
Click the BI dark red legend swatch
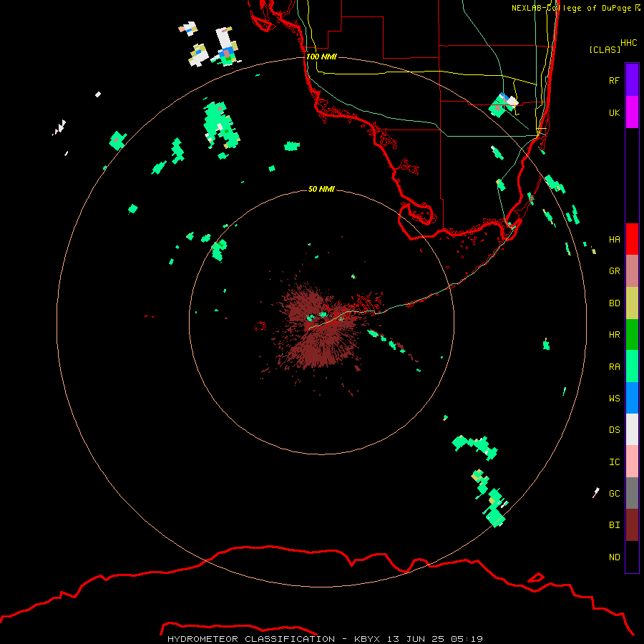coord(632,525)
